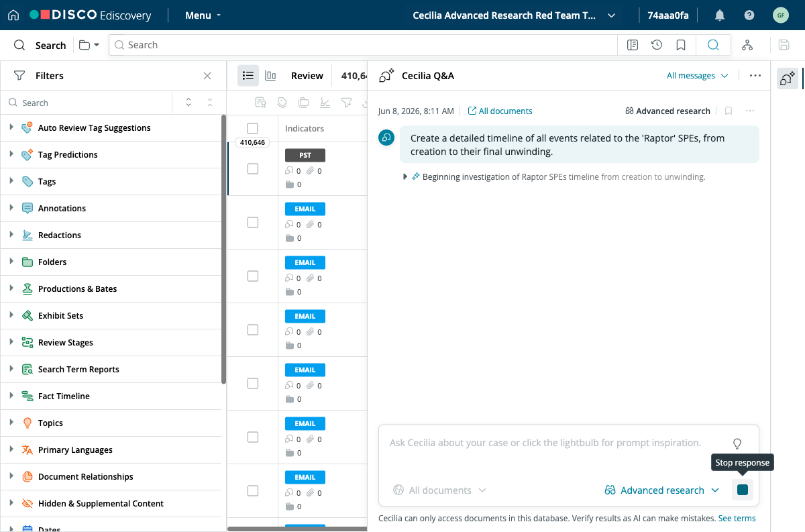Focus the Filters search input

(x=87, y=103)
